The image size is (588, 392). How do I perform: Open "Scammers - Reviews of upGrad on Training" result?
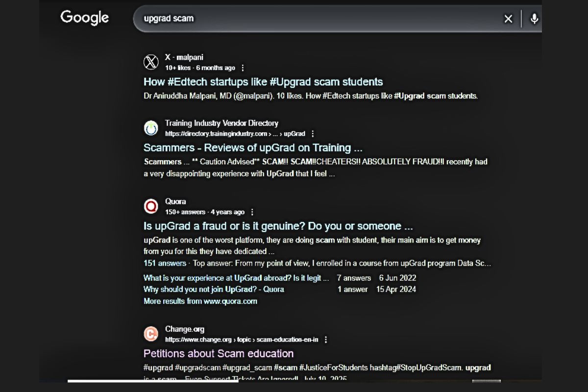[254, 147]
